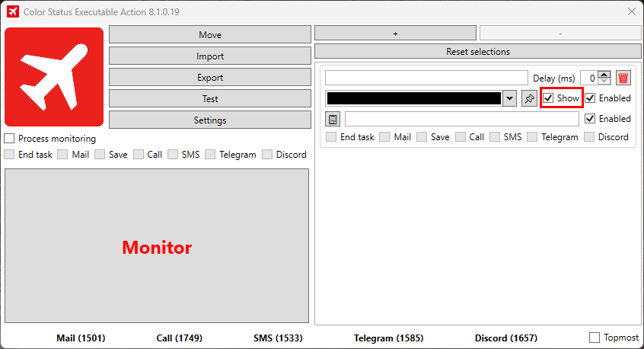Check Save in the action entry panel
Screen dimensions: 644x349
point(422,137)
